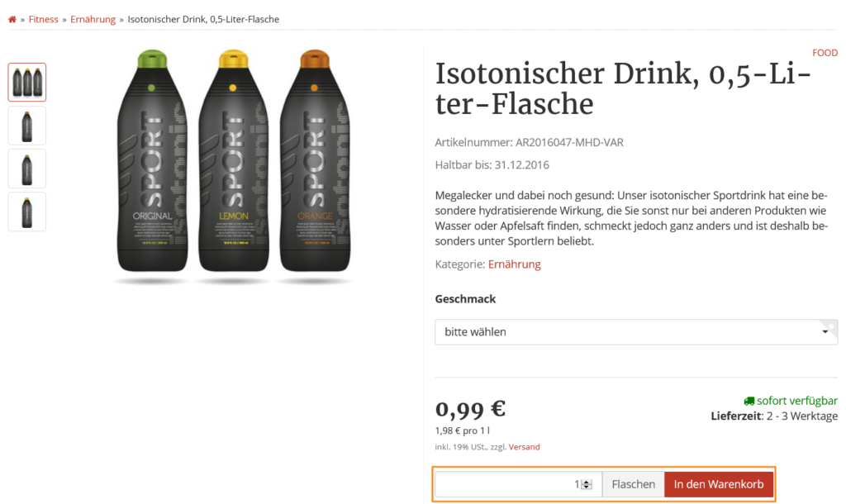Increase quantity with the up stepper arrow
The image size is (846, 504).
tap(587, 482)
